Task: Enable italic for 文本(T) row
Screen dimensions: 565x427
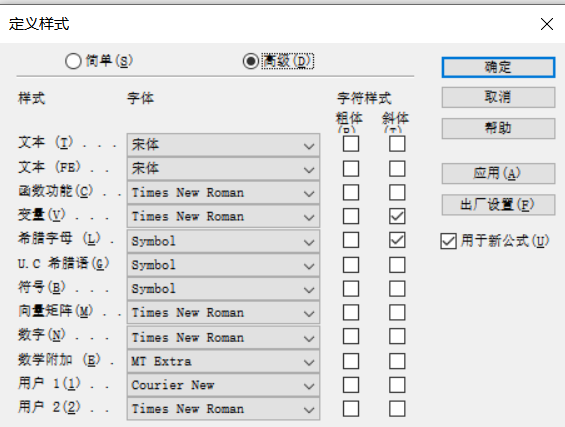Action: pos(397,144)
